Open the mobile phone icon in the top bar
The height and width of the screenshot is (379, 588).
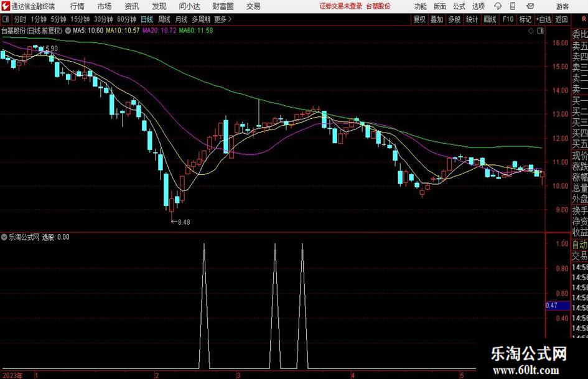tap(513, 6)
